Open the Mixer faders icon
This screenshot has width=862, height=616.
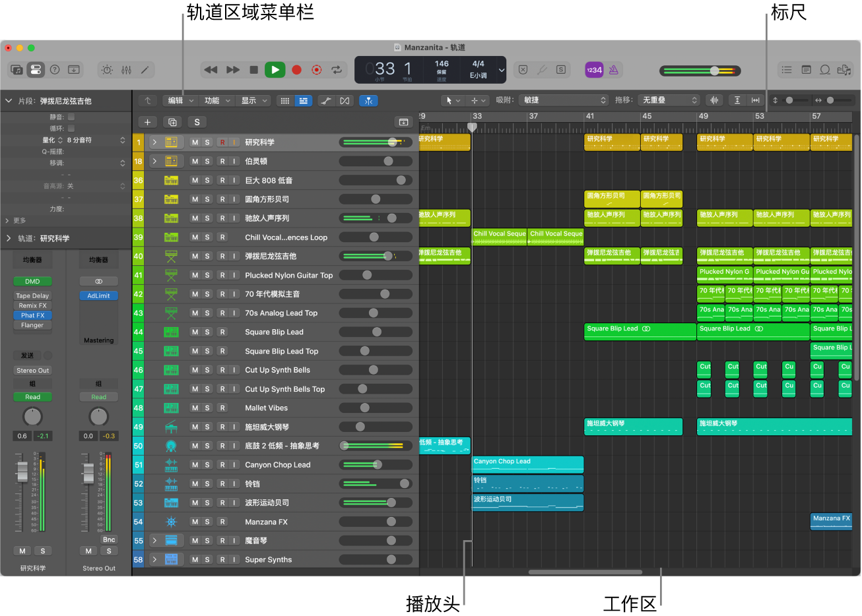click(126, 69)
